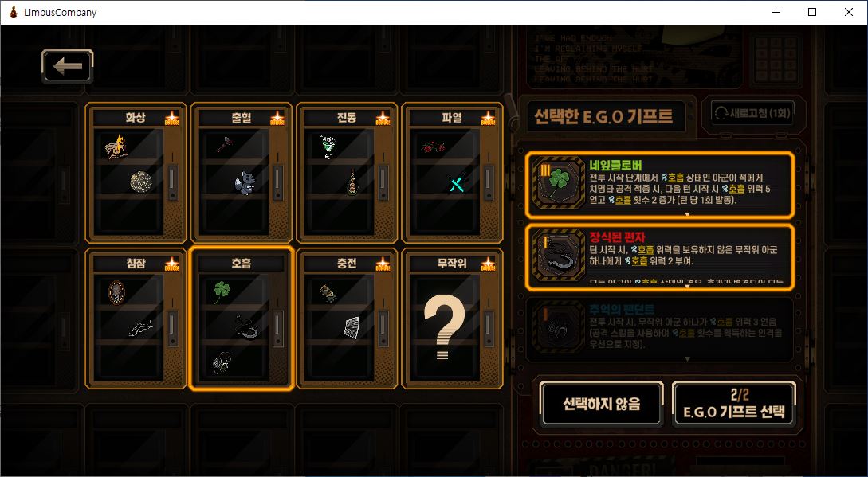Pick the gray wolf plush icon in 출혈 cabinet
This screenshot has height=477, width=868.
244,182
